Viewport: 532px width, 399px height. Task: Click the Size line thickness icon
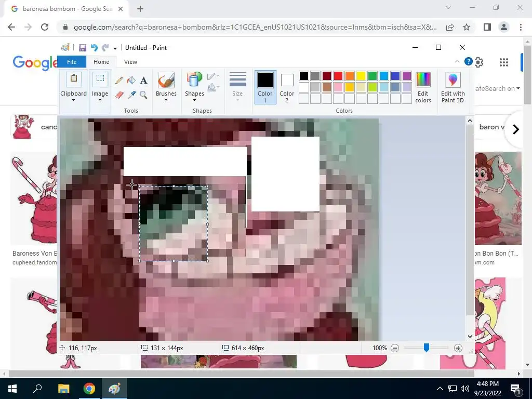pyautogui.click(x=237, y=80)
